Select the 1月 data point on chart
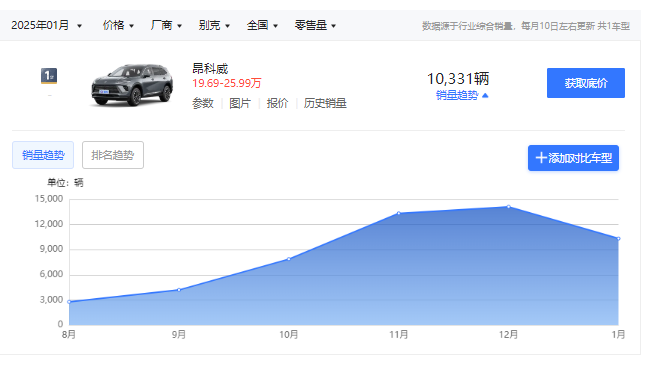Screen dimensions: 654x365 pos(618,239)
